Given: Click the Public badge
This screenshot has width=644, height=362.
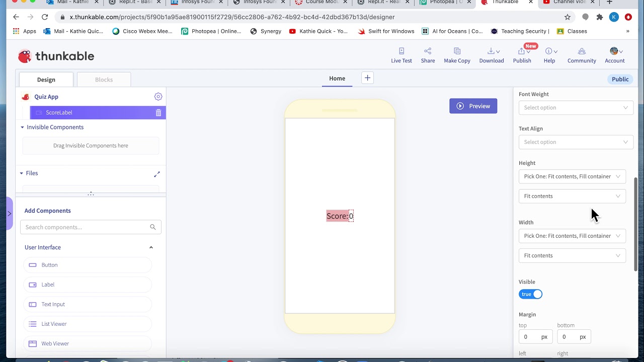Looking at the screenshot, I should [620, 79].
